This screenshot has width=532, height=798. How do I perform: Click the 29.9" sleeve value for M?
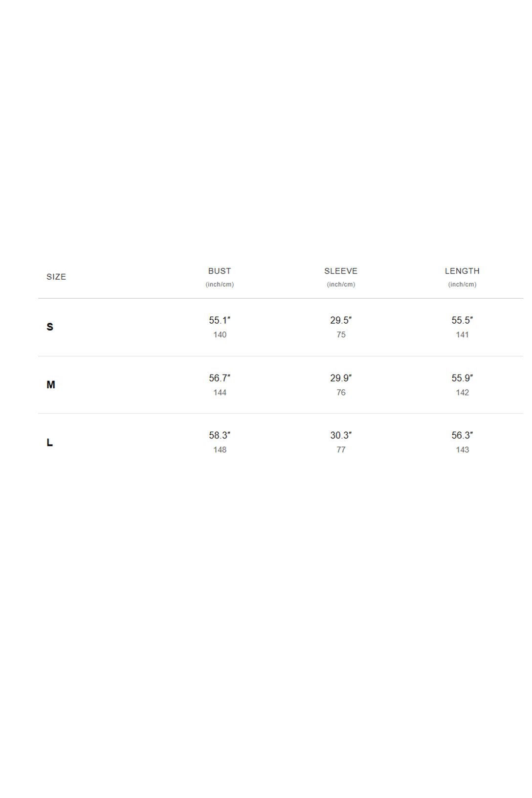341,378
